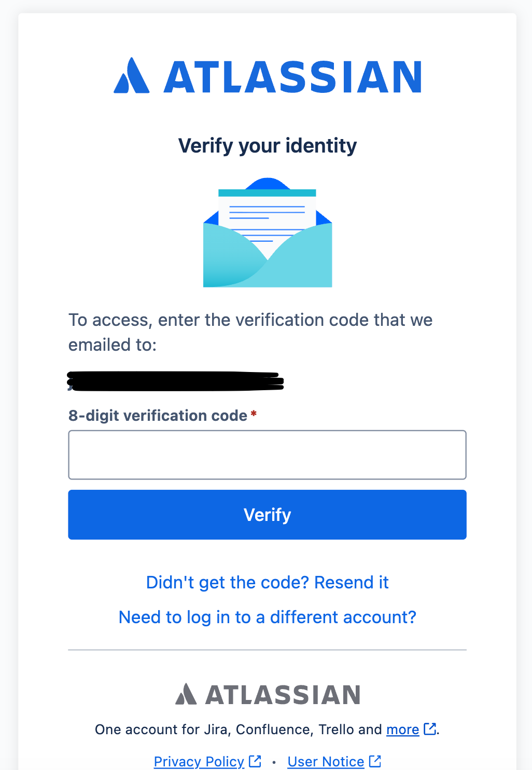Click the more link in the footer
Screen dimensions: 532x770
click(402, 729)
